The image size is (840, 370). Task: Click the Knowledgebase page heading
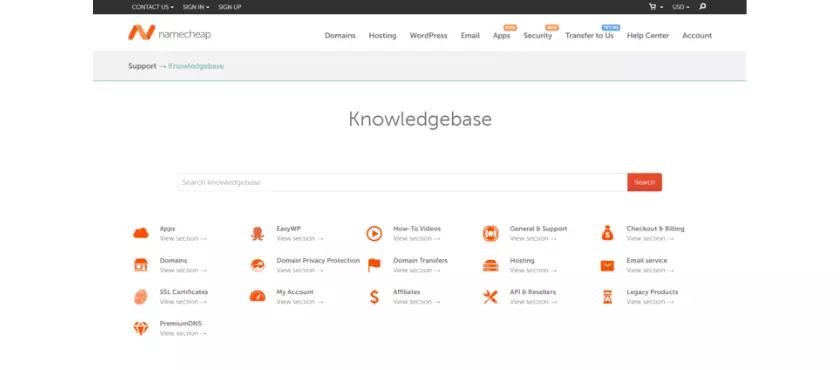pyautogui.click(x=420, y=119)
